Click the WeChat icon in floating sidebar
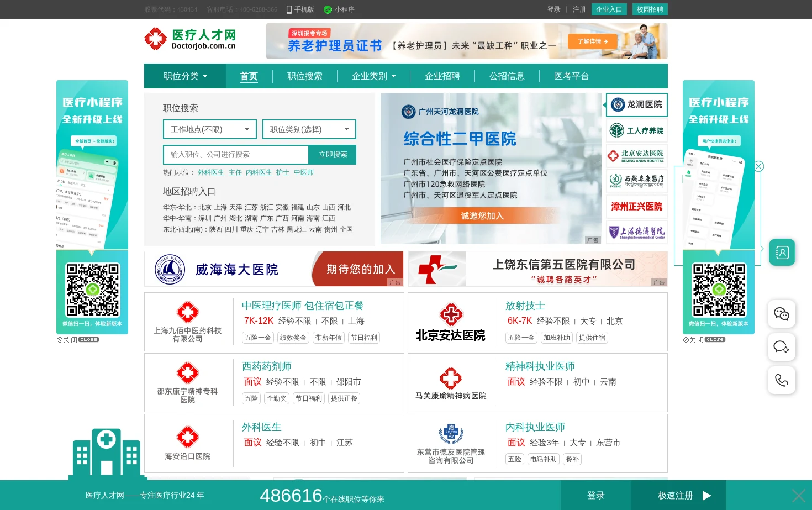This screenshot has width=812, height=510. point(782,314)
